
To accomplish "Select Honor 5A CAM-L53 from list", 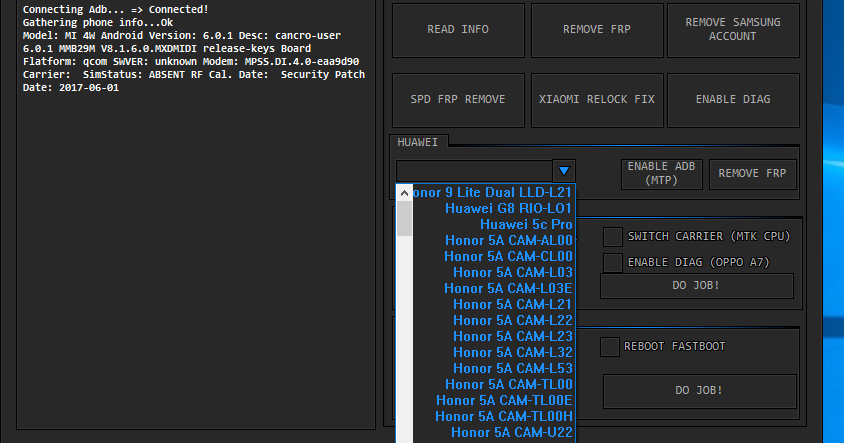I will (x=494, y=369).
